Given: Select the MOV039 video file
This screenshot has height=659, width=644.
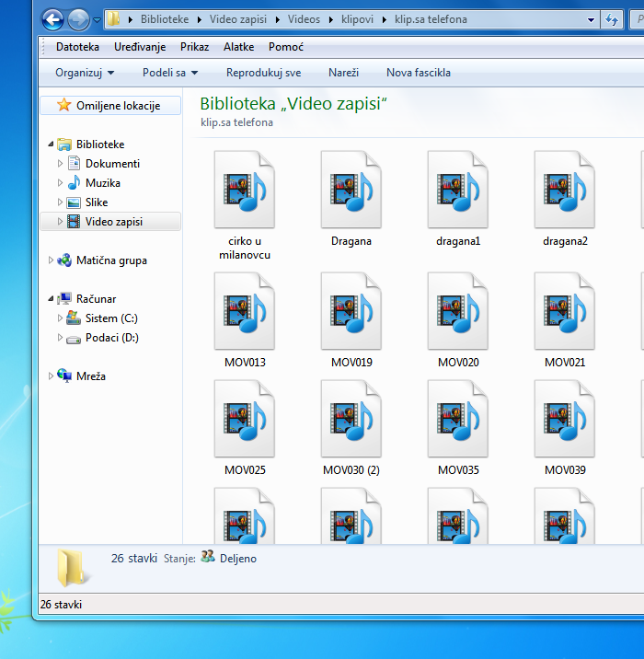Looking at the screenshot, I should click(x=565, y=428).
